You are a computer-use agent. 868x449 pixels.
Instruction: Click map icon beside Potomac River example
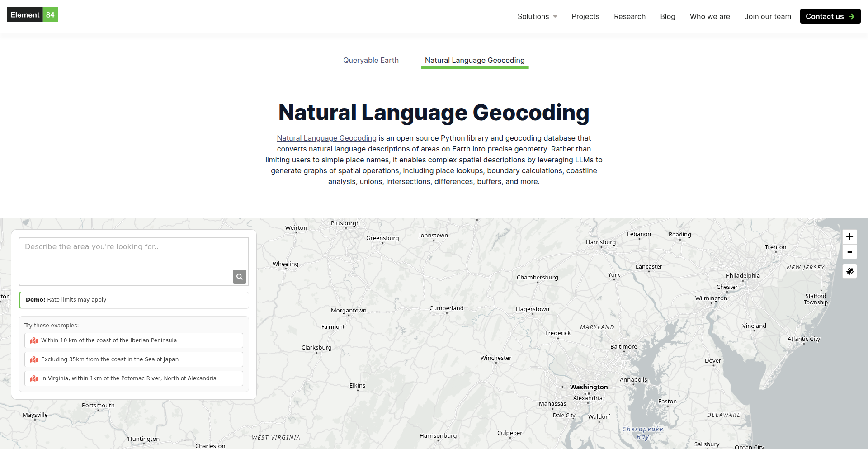[x=33, y=378]
